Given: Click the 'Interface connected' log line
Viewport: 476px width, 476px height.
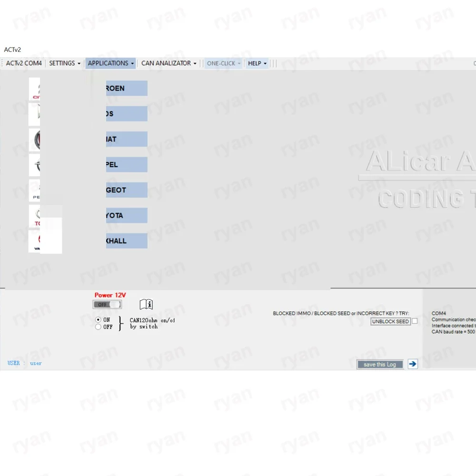Looking at the screenshot, I should [454, 326].
